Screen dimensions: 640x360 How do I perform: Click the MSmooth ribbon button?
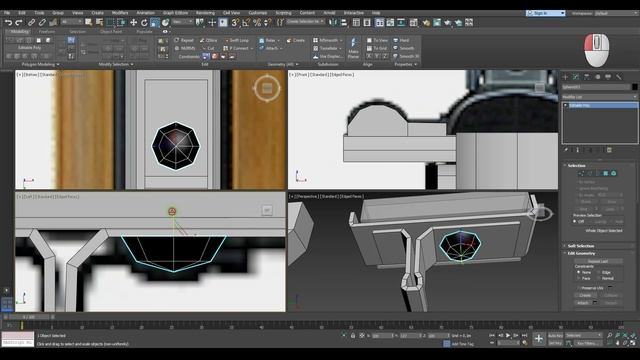click(326, 40)
